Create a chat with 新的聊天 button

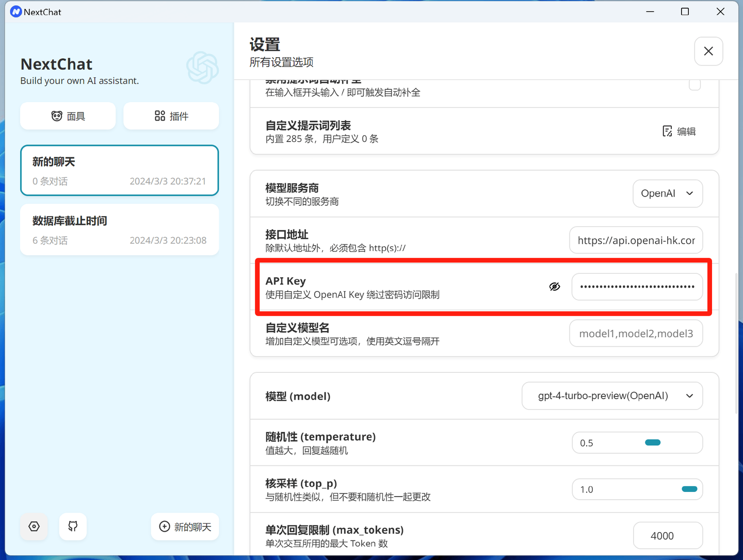(x=185, y=526)
